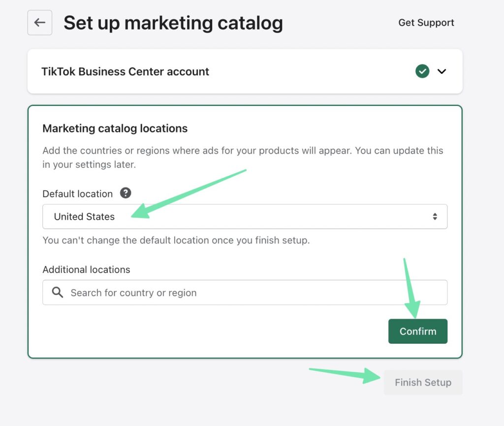Focus the additional locations search field
The width and height of the screenshot is (504, 426).
coord(245,292)
